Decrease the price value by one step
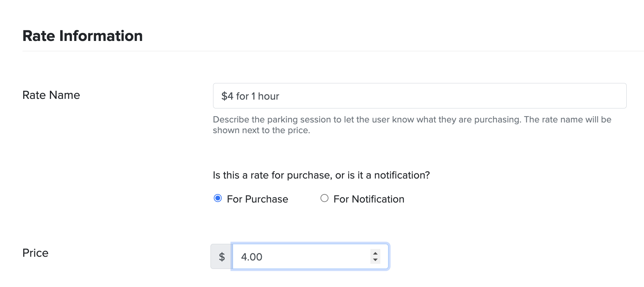The height and width of the screenshot is (287, 644). 375,260
